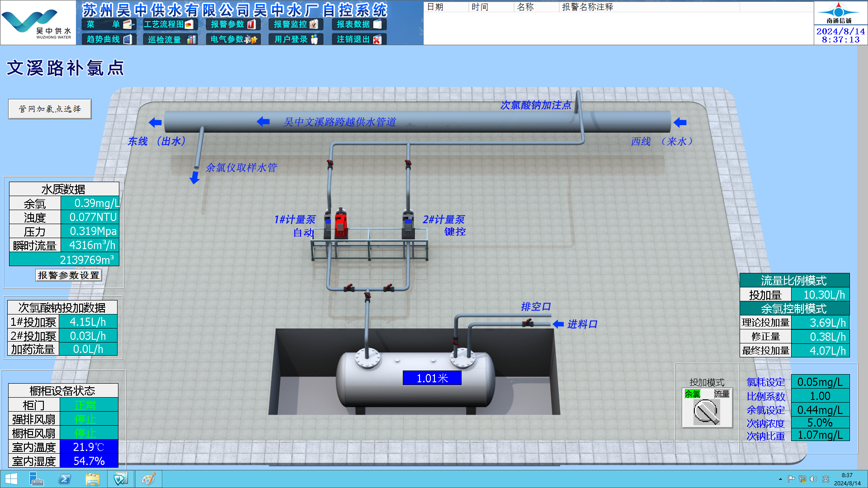
Task: Turn the 投加模式 rotary selector knob
Action: [706, 412]
